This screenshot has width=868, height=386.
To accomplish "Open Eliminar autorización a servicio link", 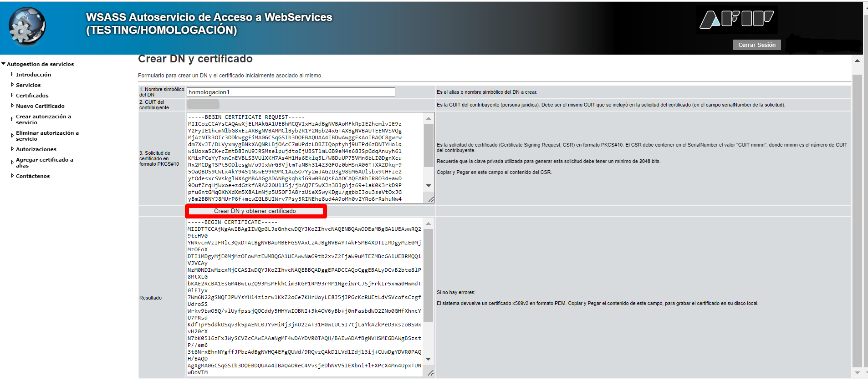I will click(x=47, y=136).
